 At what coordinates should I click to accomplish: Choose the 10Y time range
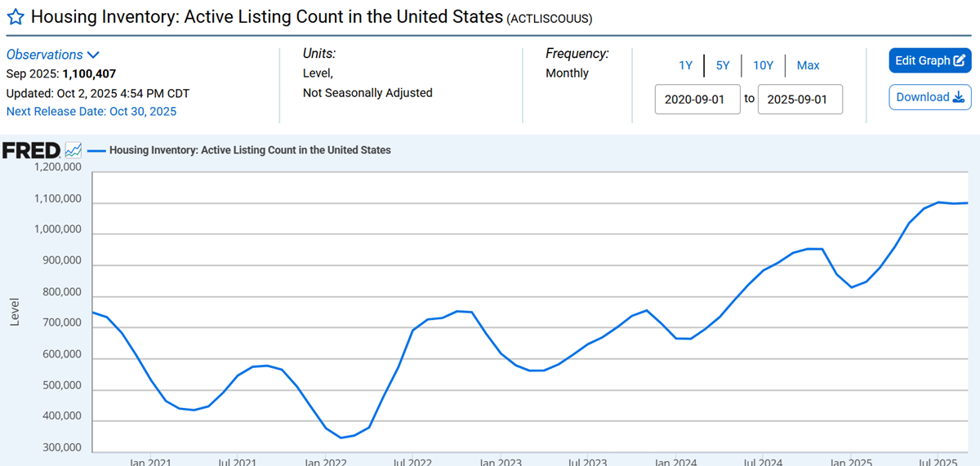(x=763, y=65)
